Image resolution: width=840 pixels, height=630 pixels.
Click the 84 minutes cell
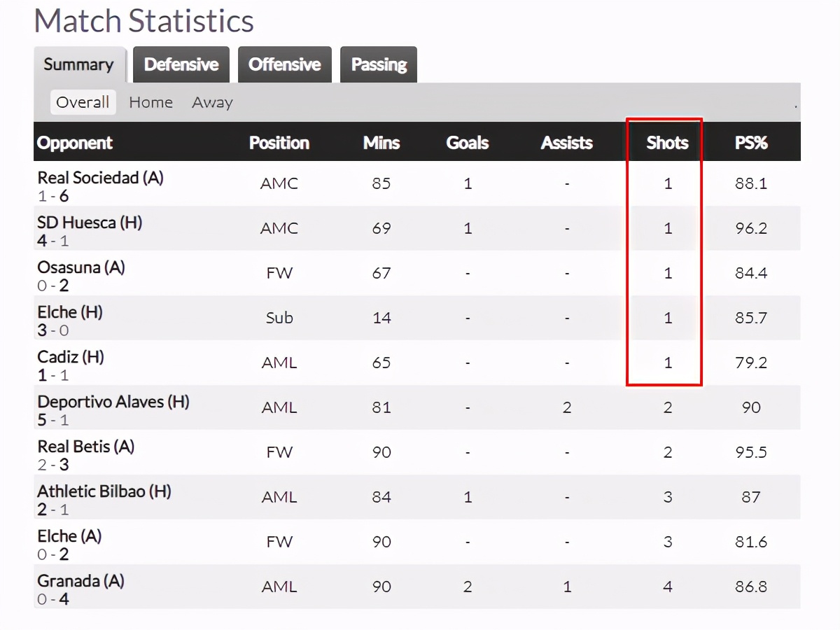click(x=381, y=497)
